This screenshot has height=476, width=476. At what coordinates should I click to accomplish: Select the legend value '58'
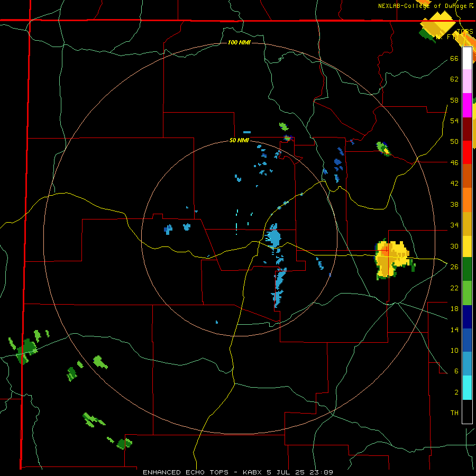(454, 100)
